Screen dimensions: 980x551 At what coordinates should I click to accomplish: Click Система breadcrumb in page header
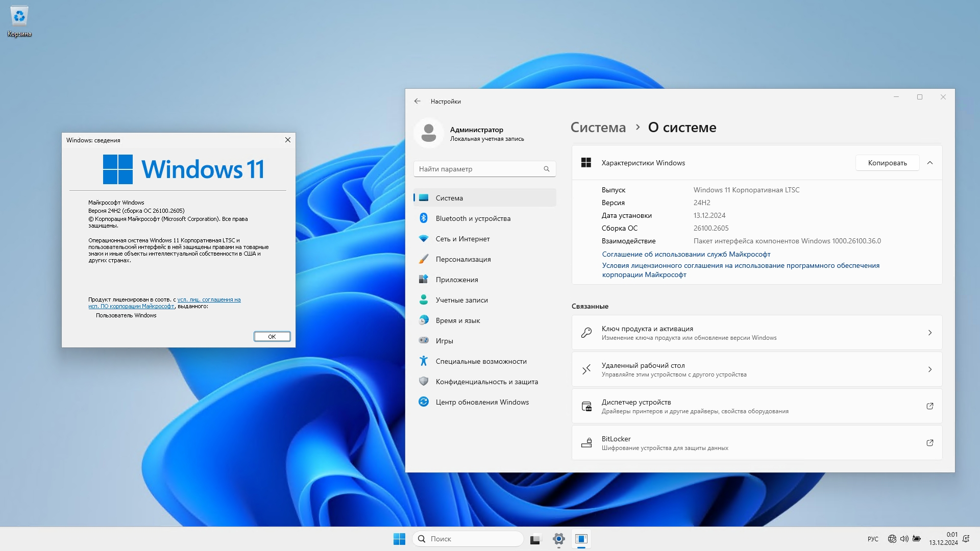point(598,128)
